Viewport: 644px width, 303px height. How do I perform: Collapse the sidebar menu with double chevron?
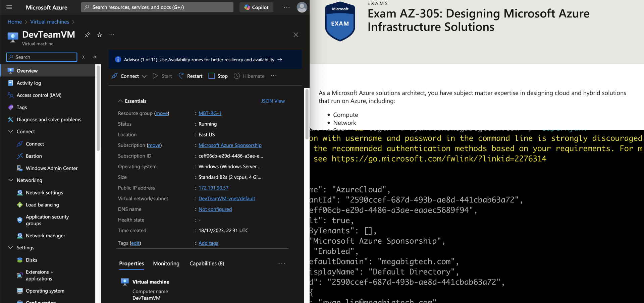(x=95, y=57)
